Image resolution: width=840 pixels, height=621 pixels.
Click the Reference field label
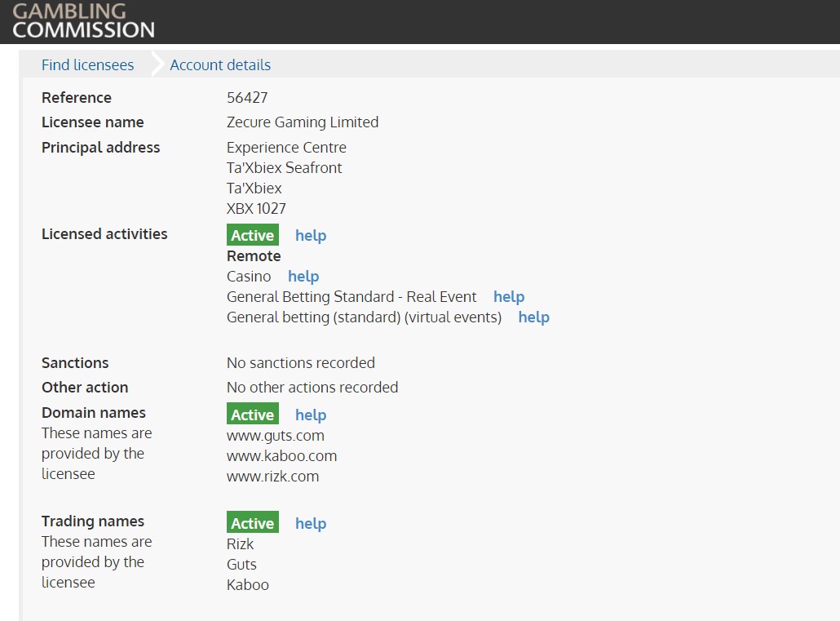(x=77, y=98)
